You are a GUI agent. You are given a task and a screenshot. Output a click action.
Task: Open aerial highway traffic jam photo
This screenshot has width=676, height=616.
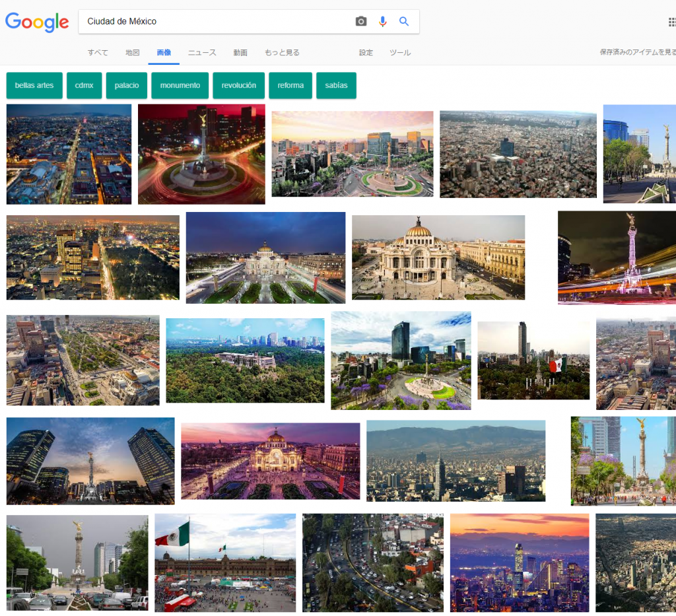point(373,563)
